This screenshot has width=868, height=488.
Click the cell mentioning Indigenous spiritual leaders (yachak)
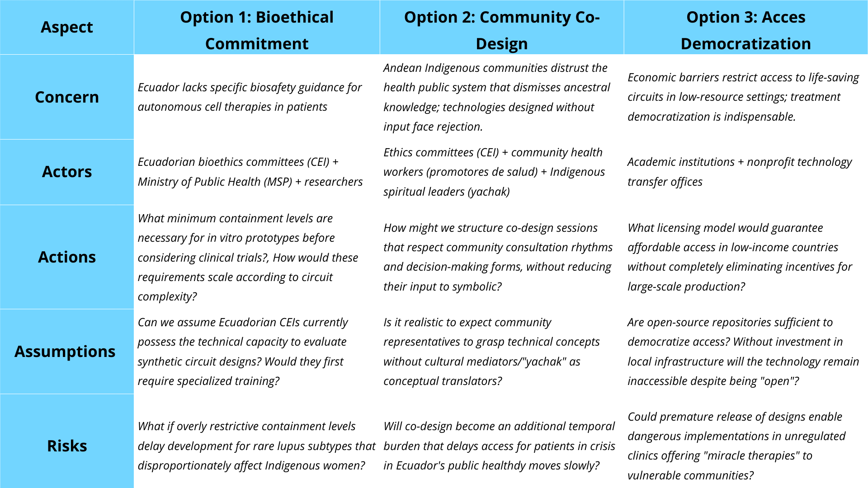[494, 172]
